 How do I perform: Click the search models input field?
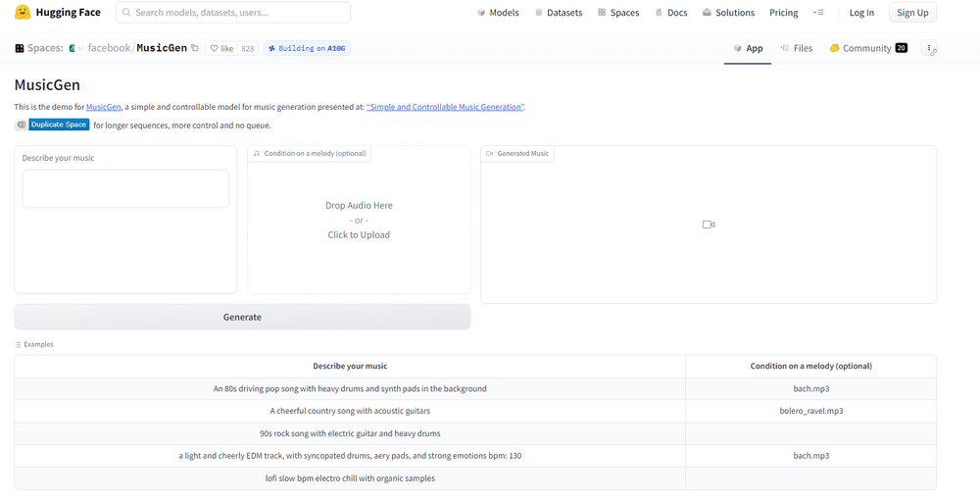point(233,13)
